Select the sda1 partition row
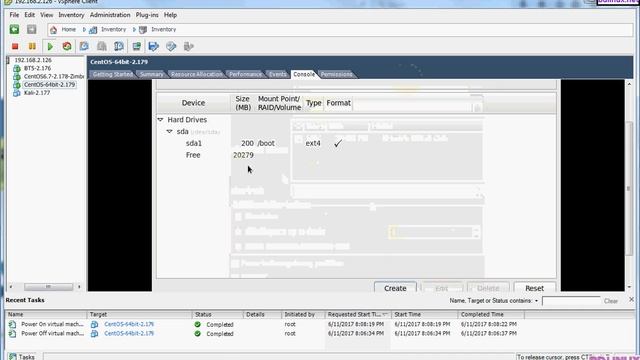The height and width of the screenshot is (360, 640). (x=356, y=143)
